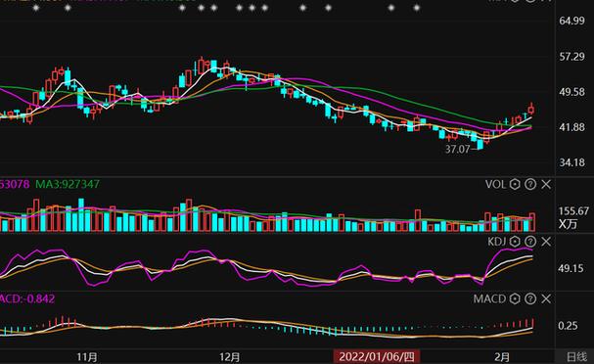Click the 11月 date axis label
The width and height of the screenshot is (594, 364).
click(x=87, y=357)
